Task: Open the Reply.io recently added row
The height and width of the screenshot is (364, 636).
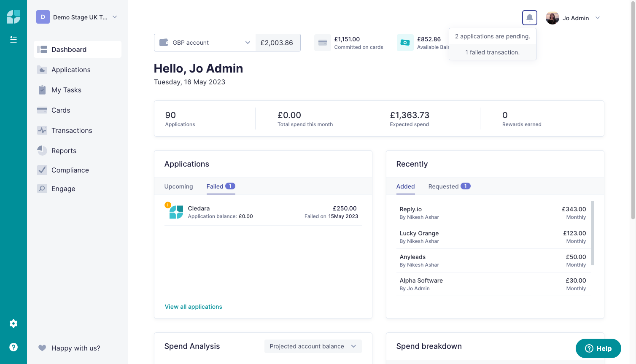Action: pyautogui.click(x=493, y=213)
